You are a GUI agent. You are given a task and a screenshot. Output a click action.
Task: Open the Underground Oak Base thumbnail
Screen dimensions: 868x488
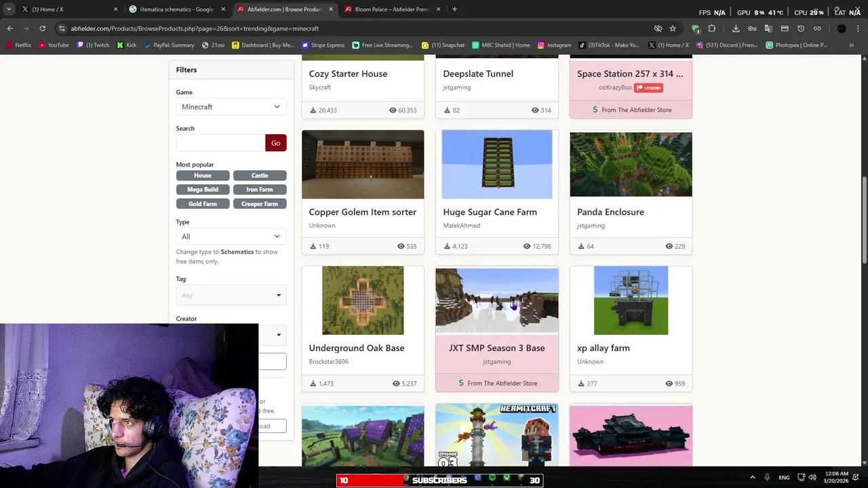(x=363, y=300)
